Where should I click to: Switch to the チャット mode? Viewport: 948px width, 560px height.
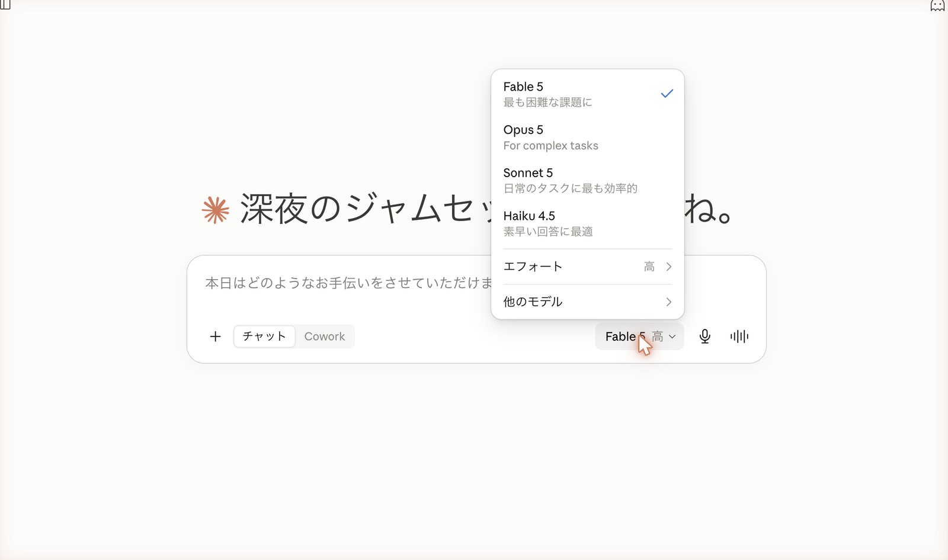264,337
